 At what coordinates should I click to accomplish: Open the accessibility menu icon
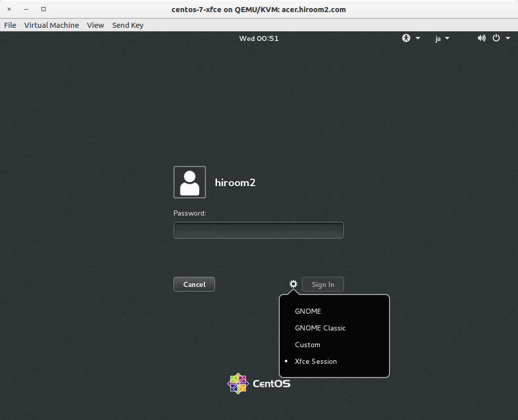click(x=406, y=38)
